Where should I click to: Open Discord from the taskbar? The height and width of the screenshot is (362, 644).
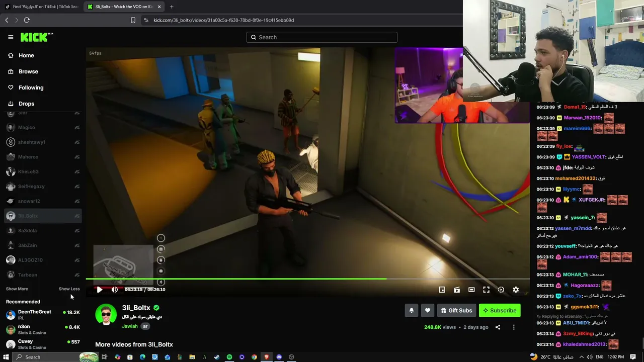pyautogui.click(x=279, y=357)
